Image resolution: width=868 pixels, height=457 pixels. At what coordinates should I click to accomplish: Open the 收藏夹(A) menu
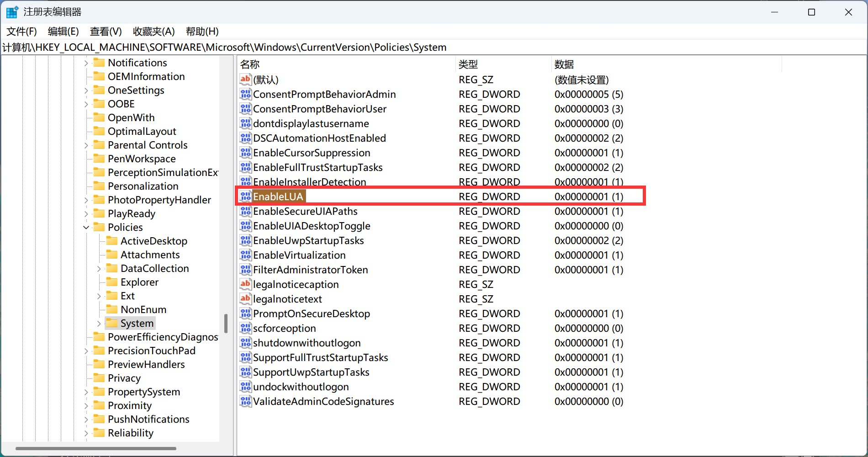(153, 32)
